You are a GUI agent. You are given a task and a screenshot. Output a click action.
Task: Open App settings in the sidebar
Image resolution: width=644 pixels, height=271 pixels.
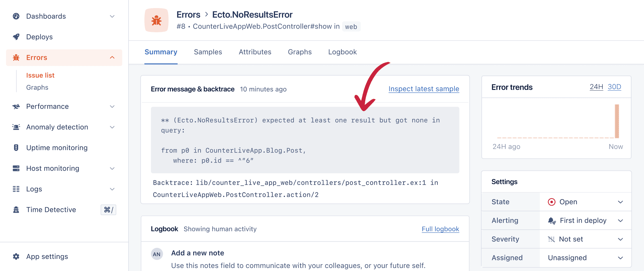(64, 257)
